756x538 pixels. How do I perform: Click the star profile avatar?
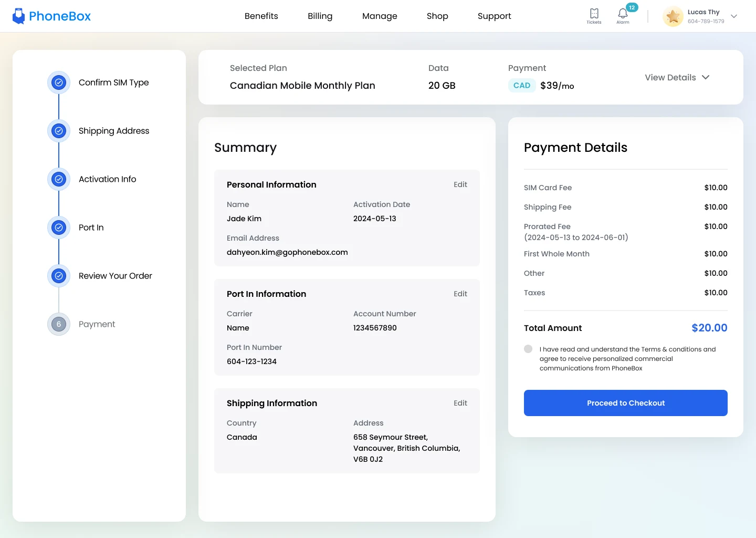coord(673,16)
